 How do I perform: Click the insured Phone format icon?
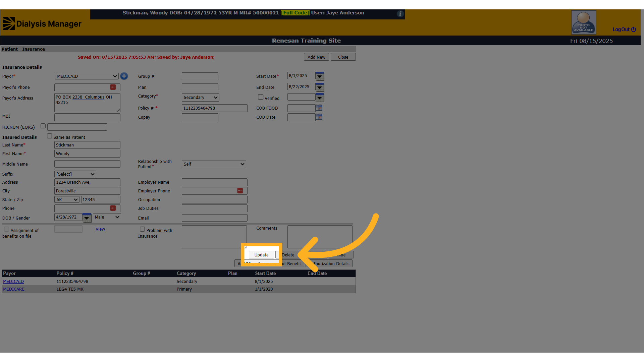click(113, 208)
